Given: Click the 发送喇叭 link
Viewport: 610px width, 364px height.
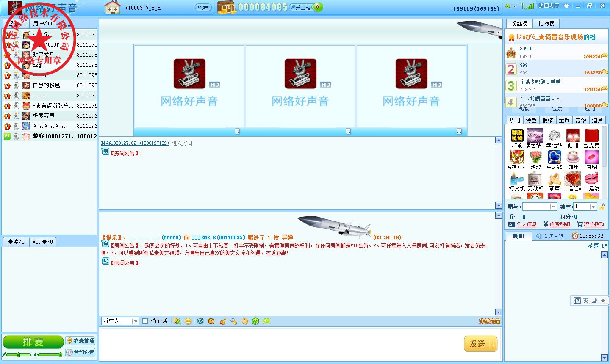Looking at the screenshot, I should [x=553, y=236].
